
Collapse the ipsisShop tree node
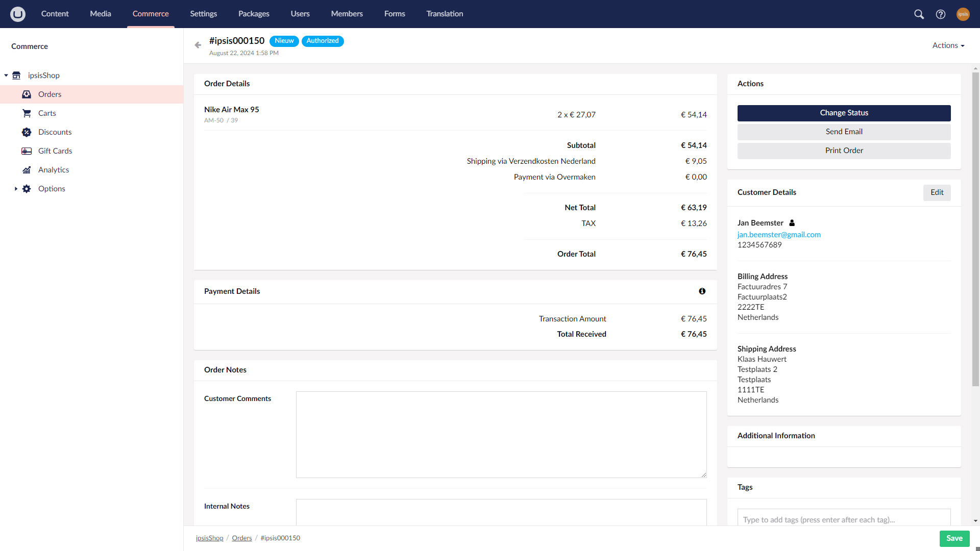(6, 75)
